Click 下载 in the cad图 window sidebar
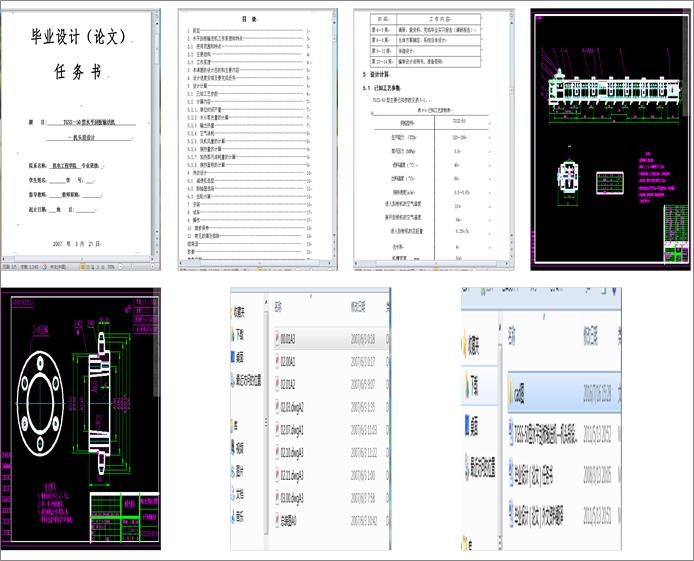 (474, 384)
